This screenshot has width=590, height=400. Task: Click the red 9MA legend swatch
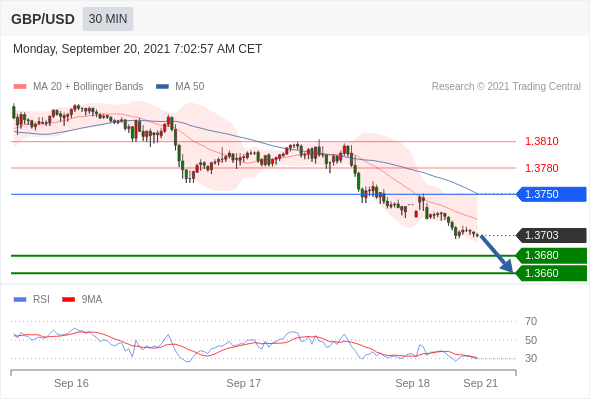pos(68,300)
